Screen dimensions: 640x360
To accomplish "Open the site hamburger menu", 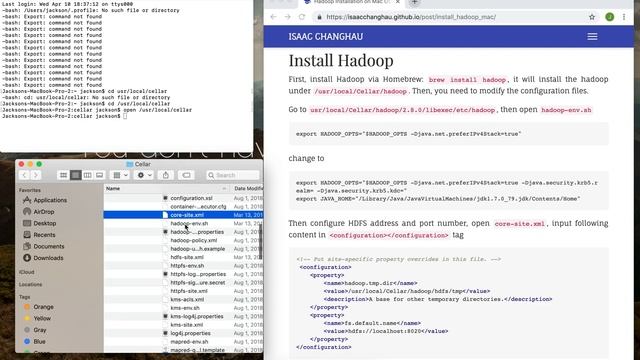I will (592, 37).
